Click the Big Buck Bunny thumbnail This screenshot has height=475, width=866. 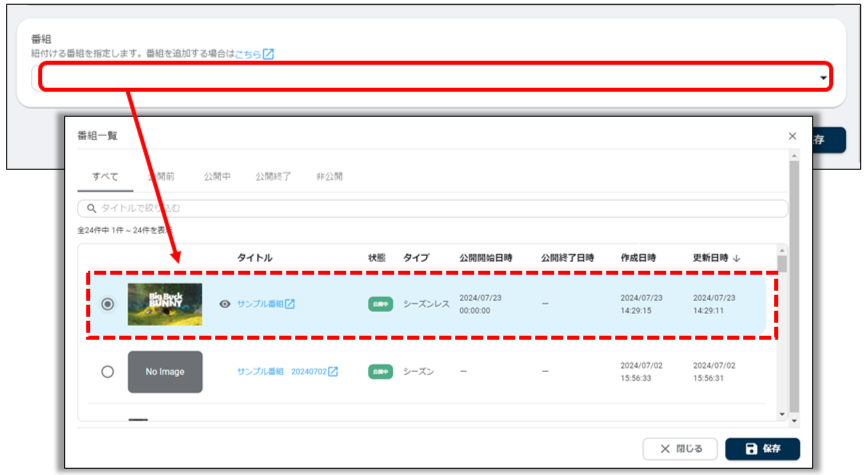coord(165,304)
